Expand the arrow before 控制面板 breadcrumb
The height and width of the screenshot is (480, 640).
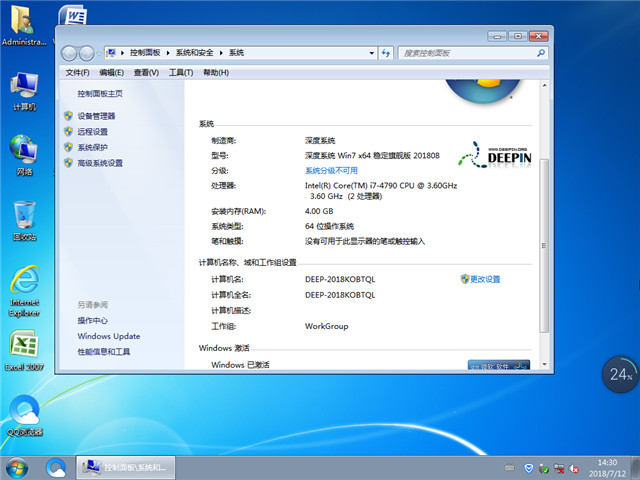click(x=122, y=53)
